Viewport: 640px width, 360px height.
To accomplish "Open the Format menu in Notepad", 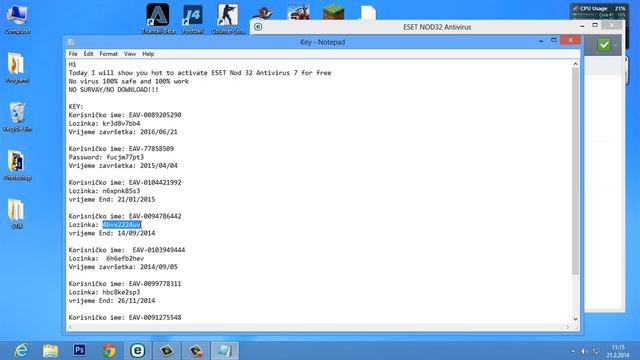I will pyautogui.click(x=109, y=54).
